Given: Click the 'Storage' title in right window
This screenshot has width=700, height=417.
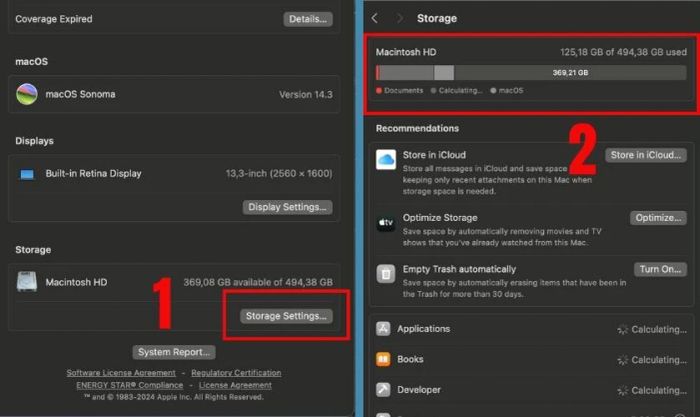Looking at the screenshot, I should [437, 18].
